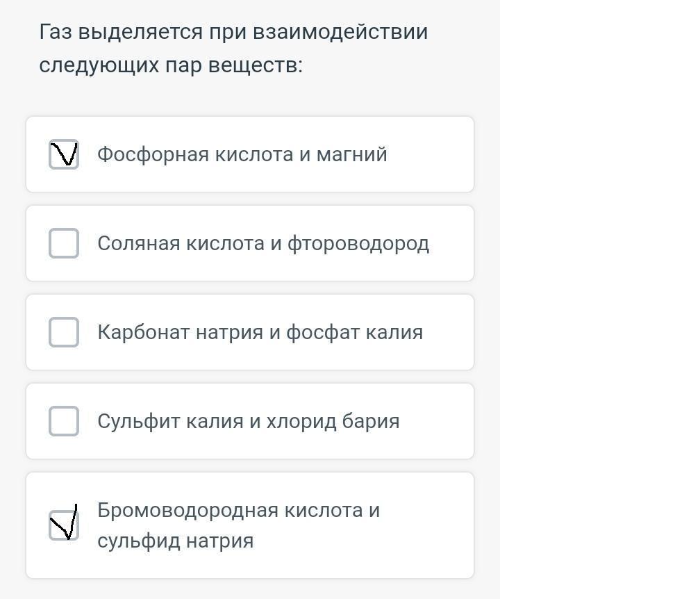Click the 'сульфид натрия' second line text

175,541
